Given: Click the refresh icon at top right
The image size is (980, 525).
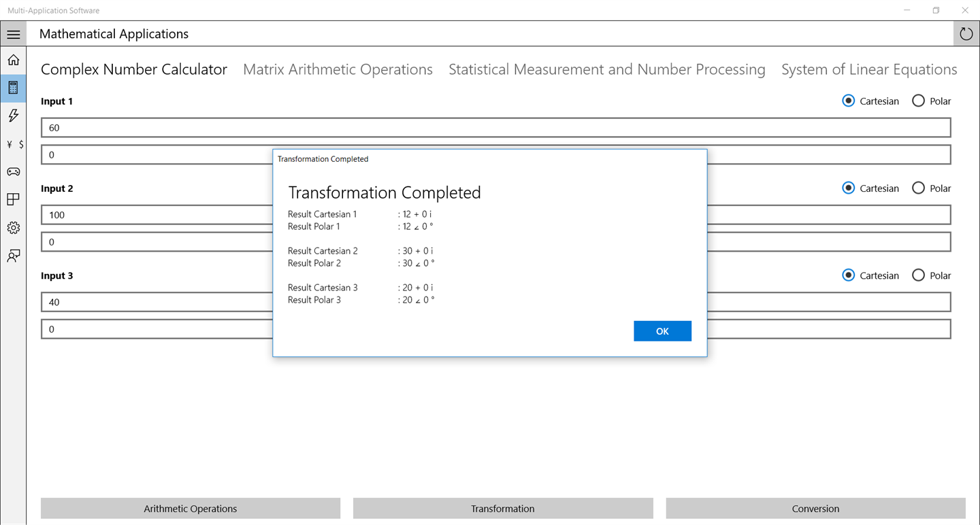Looking at the screenshot, I should 966,34.
